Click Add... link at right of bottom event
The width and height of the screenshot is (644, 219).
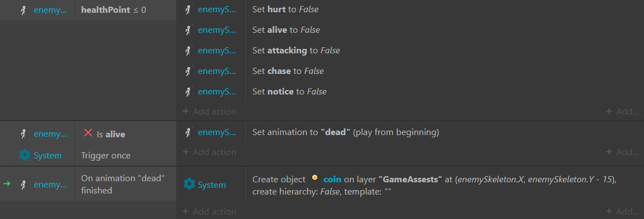tap(622, 212)
